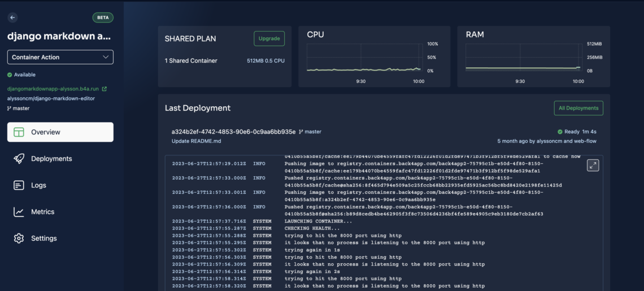Click the 'trying again in 2s' log line
This screenshot has width=644, height=291.
314,272
